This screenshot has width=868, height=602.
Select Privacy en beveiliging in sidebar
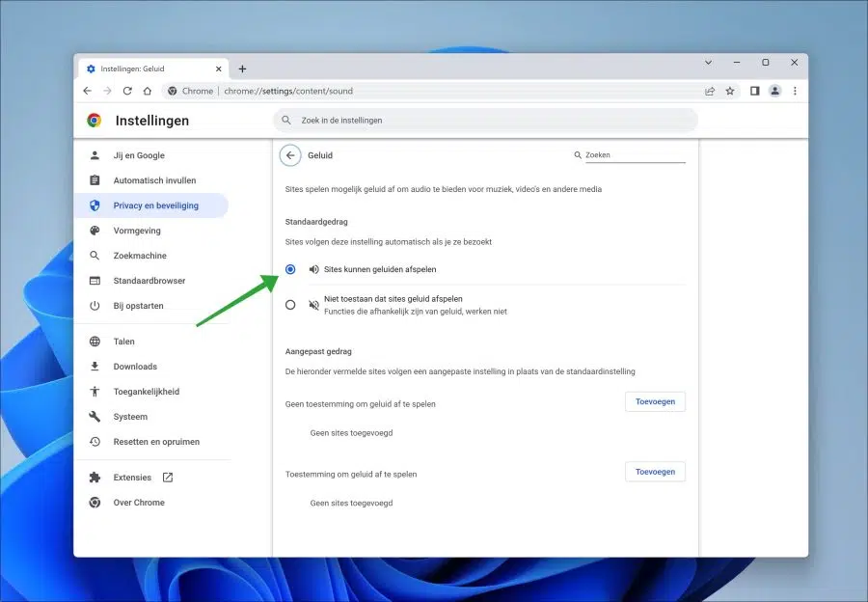[151, 205]
